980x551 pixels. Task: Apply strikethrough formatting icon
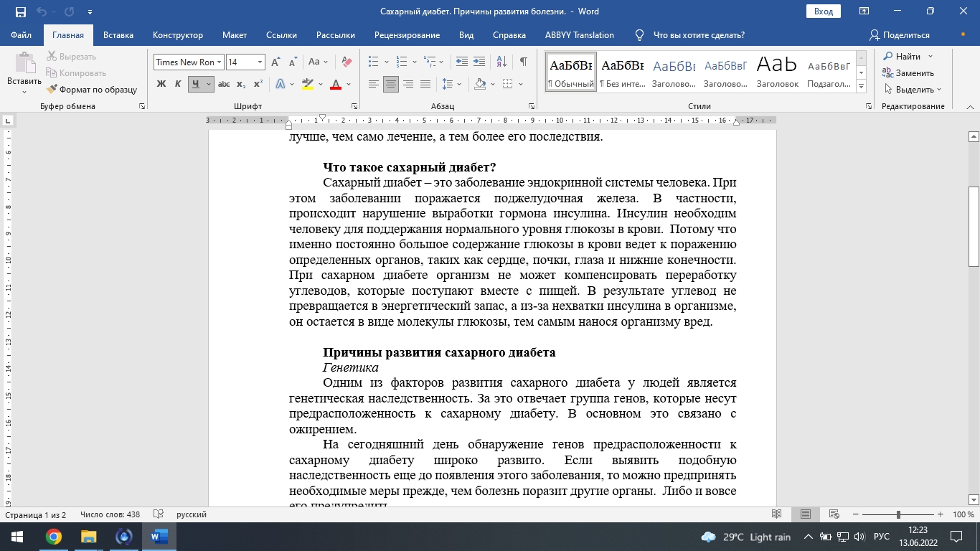[224, 84]
